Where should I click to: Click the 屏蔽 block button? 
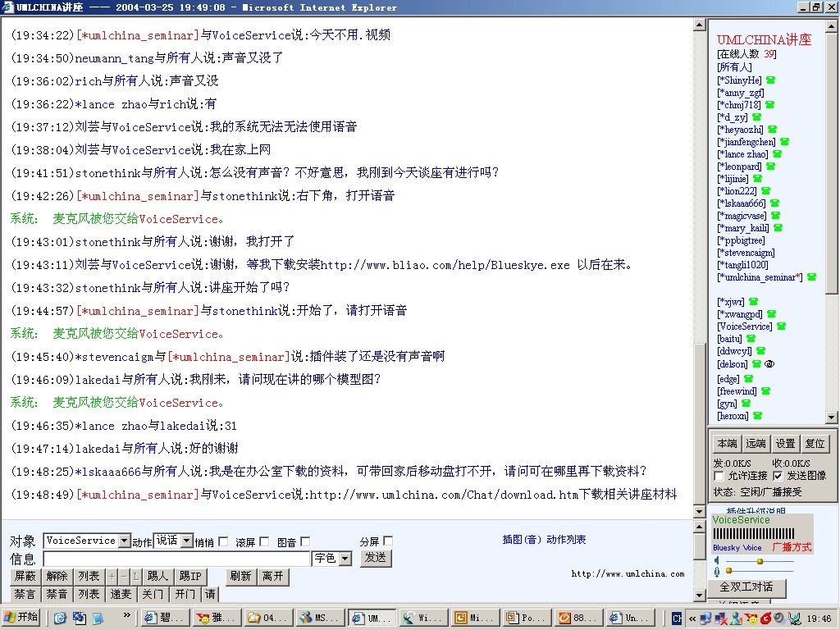pyautogui.click(x=25, y=577)
